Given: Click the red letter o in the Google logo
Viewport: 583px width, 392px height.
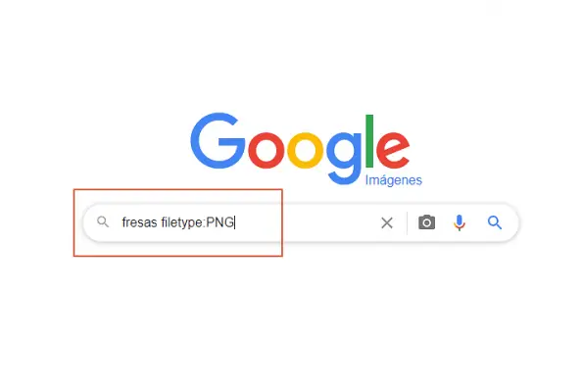Looking at the screenshot, I should point(266,150).
